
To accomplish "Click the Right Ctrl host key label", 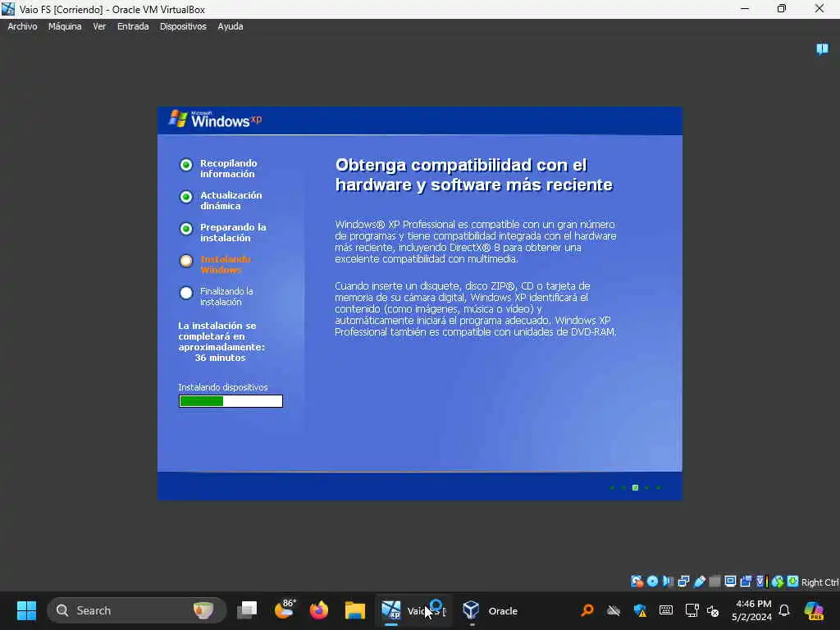I will (820, 582).
